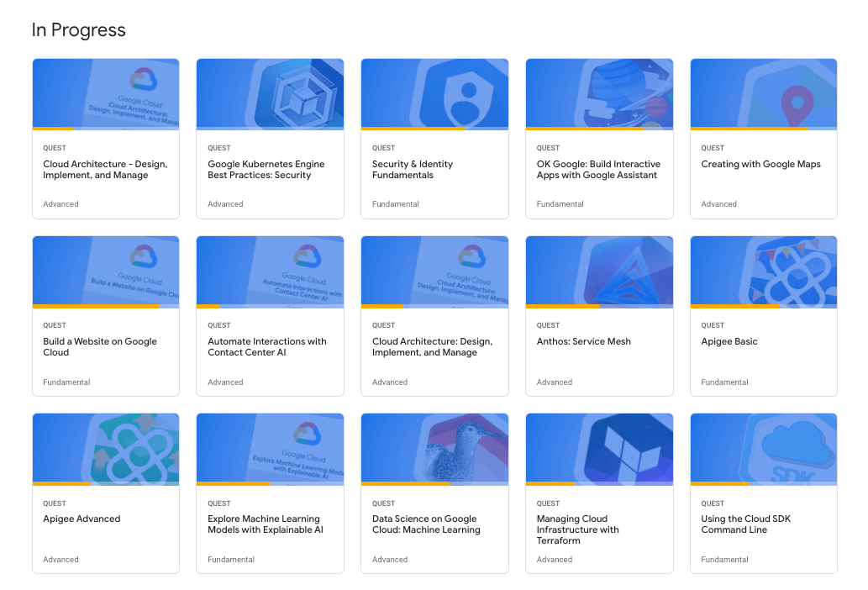Viewport: 868px width, 590px height.
Task: Click progress bar on Explainable AI card
Action: click(270, 484)
